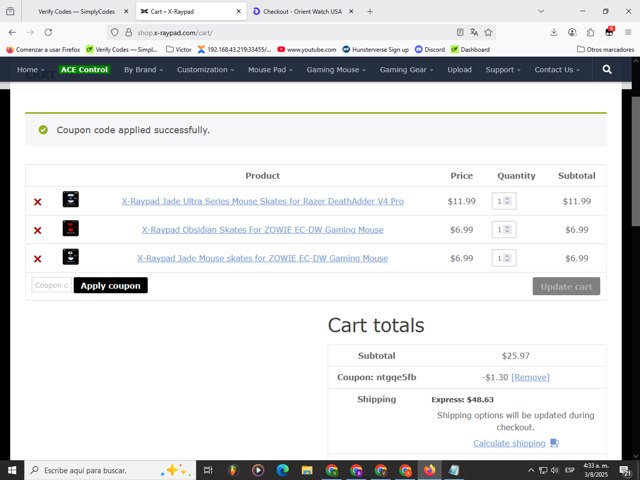Switch to Firefox in the taskbar
The height and width of the screenshot is (480, 640).
(x=429, y=470)
